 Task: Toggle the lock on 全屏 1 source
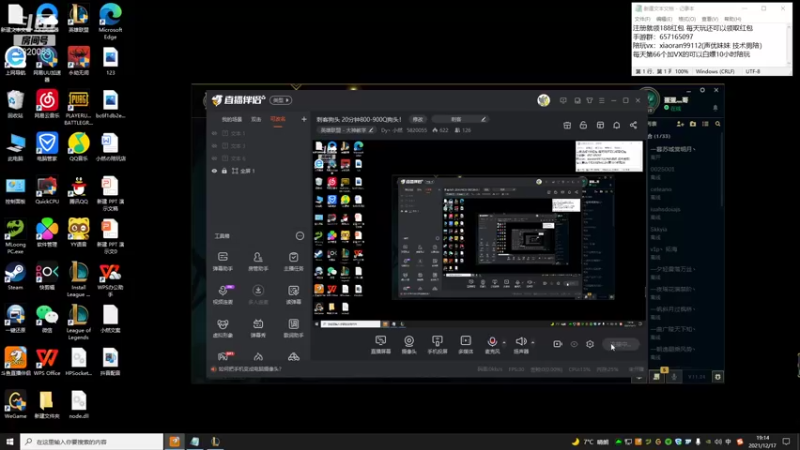pyautogui.click(x=224, y=171)
